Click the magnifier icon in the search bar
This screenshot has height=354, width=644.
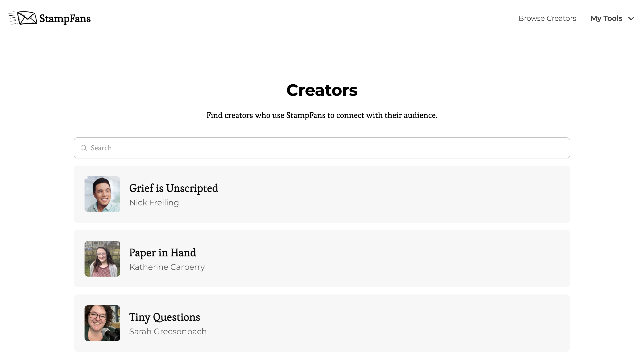click(84, 148)
